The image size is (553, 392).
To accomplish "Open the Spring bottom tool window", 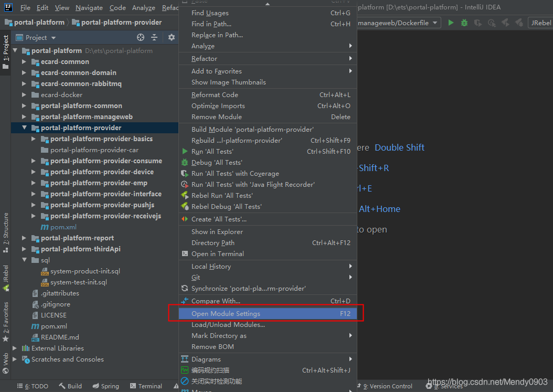I will (x=106, y=386).
